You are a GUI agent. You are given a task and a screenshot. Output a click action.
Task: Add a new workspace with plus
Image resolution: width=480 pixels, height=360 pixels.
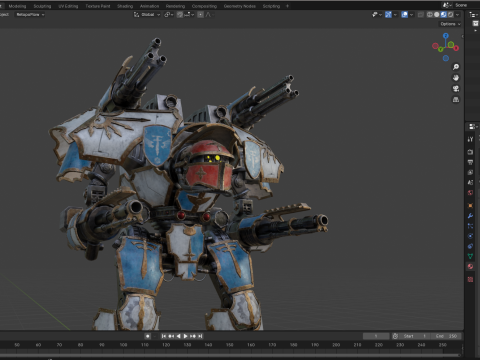tap(287, 6)
